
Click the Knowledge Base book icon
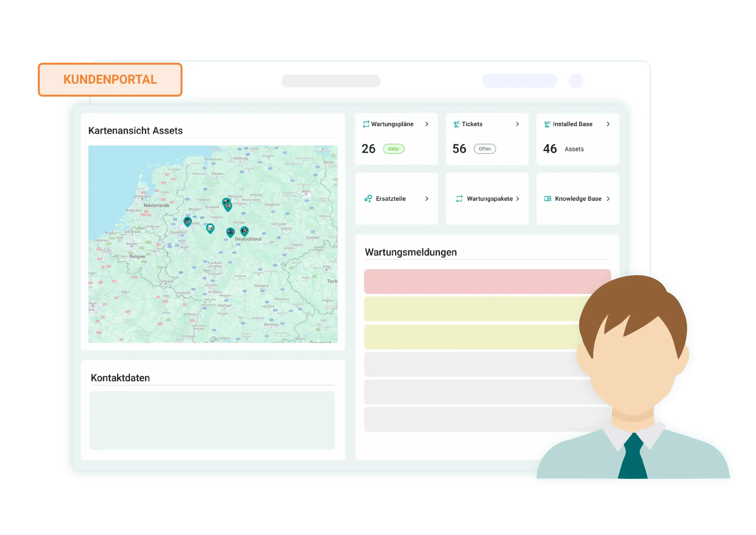(548, 199)
